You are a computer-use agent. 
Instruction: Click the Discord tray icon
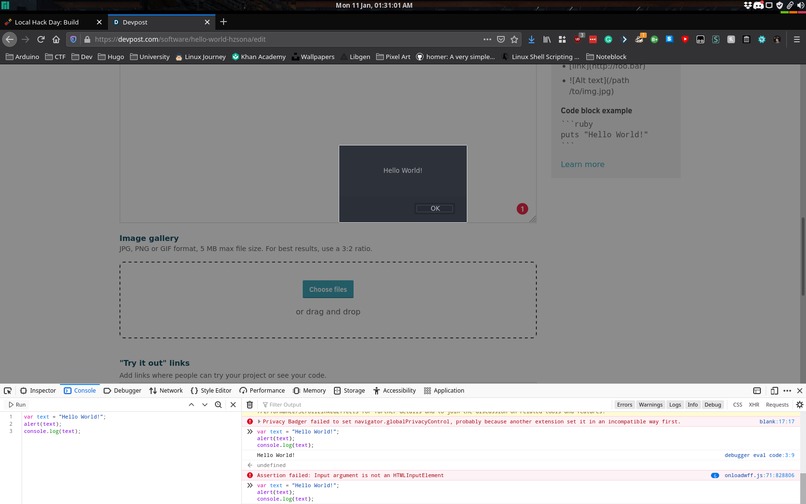[x=758, y=5]
